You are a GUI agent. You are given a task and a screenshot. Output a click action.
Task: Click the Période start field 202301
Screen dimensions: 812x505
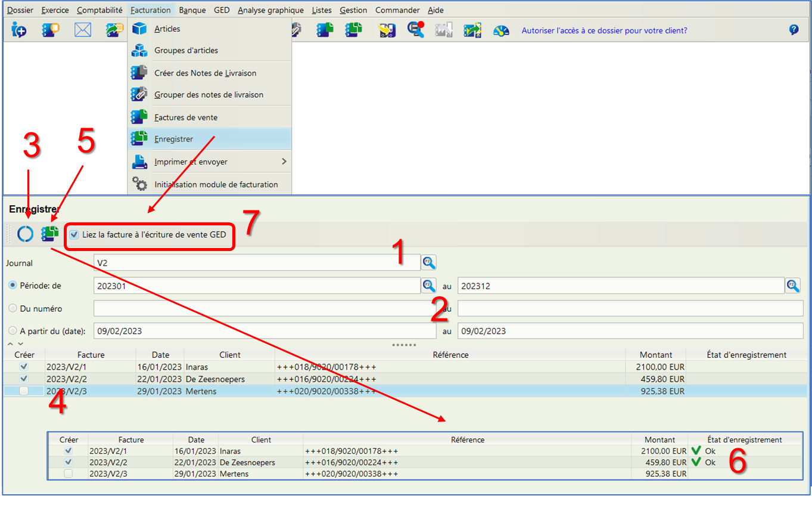[x=257, y=286]
